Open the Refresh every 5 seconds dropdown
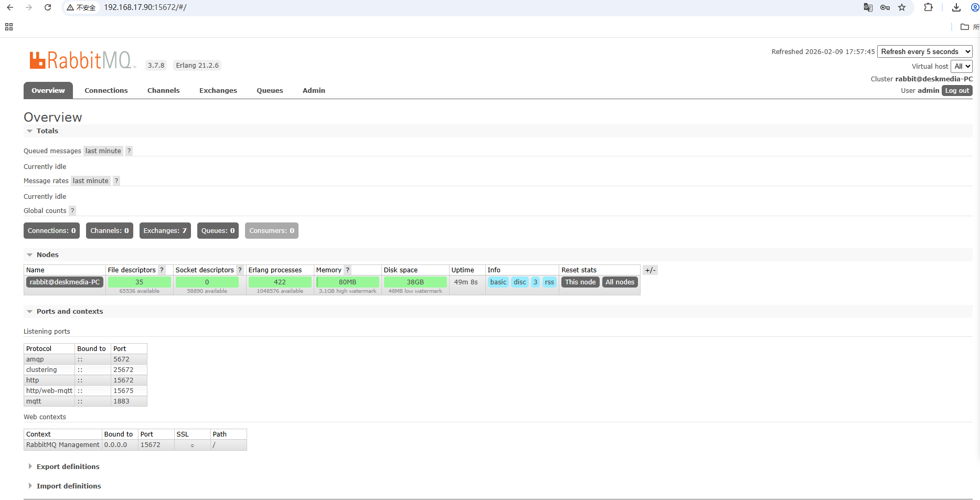980x500 pixels. click(x=925, y=51)
